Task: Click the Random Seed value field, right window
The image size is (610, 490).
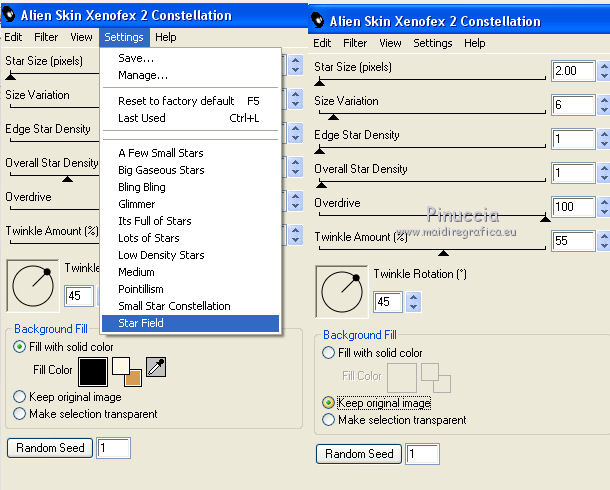Action: tap(422, 454)
